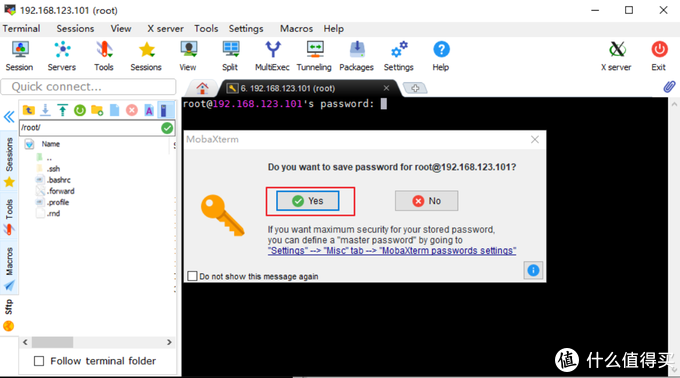Open the Macros menu
This screenshot has height=378, width=680.
click(x=296, y=29)
